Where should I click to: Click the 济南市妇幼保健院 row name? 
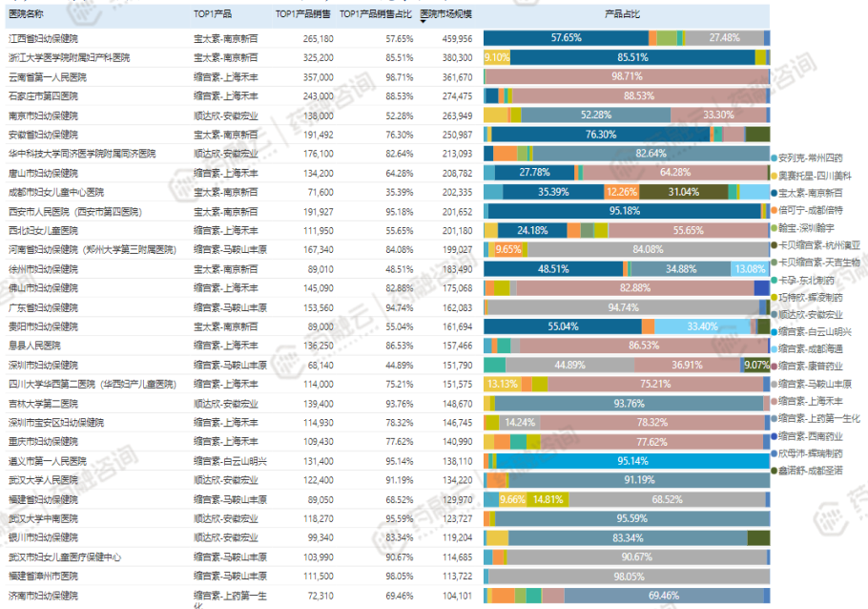(x=43, y=596)
